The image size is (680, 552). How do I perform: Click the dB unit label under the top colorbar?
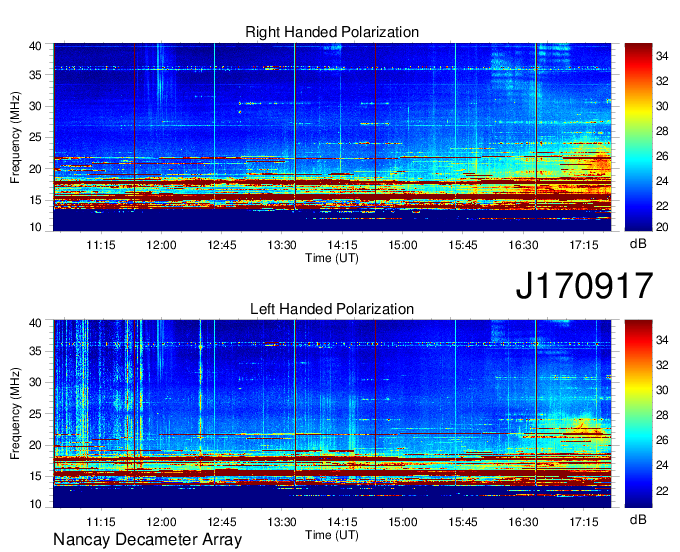point(638,244)
